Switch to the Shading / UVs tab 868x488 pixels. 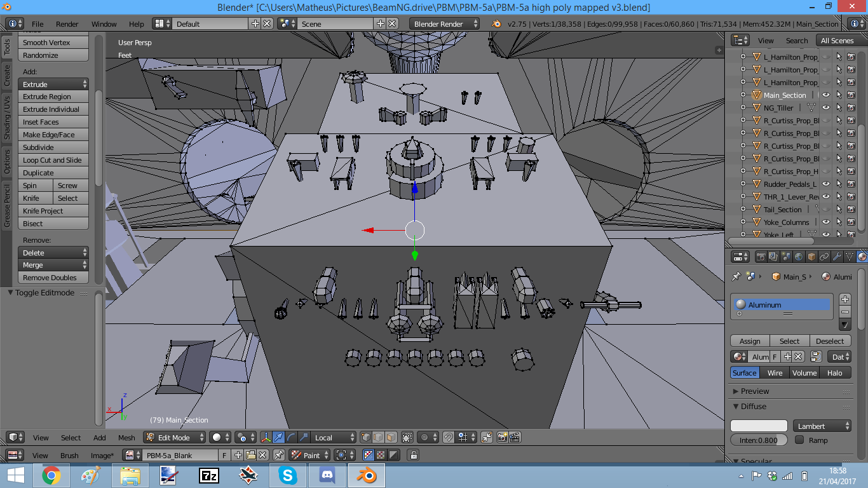(7, 118)
